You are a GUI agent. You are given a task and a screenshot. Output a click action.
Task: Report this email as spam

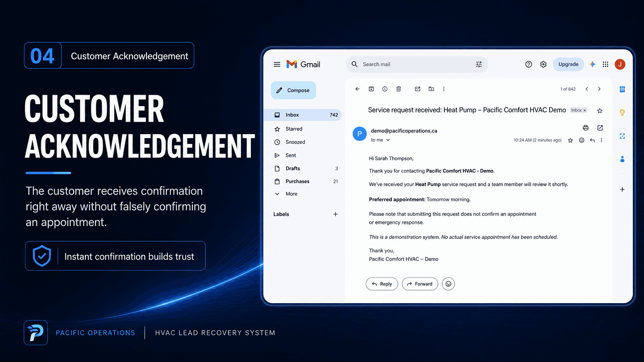(385, 89)
